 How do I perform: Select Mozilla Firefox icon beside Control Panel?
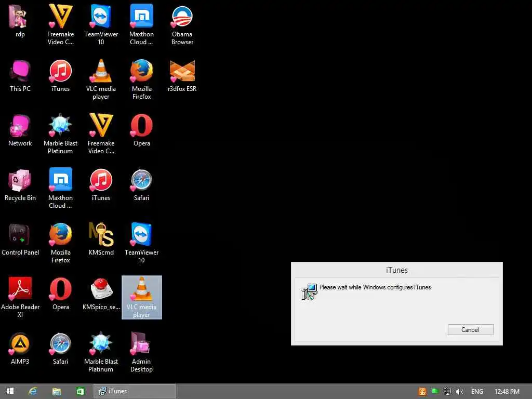pos(60,243)
